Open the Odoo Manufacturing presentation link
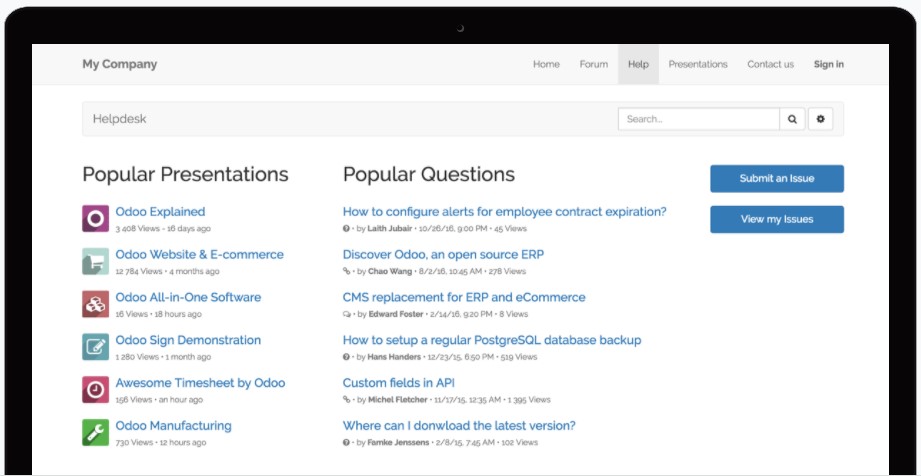This screenshot has height=476, width=921. click(173, 425)
